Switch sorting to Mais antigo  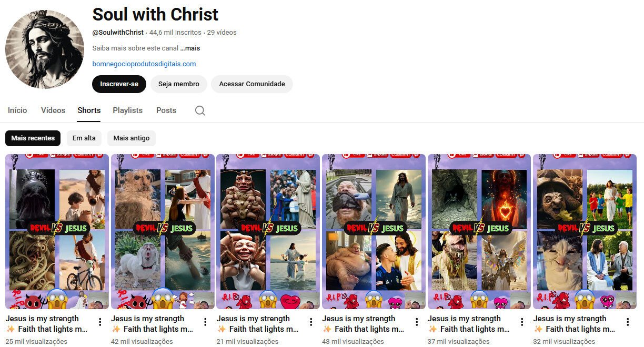point(131,138)
